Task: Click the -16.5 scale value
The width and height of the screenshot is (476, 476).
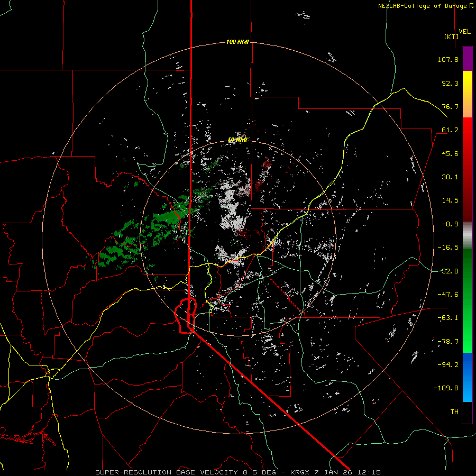Action: 448,248
